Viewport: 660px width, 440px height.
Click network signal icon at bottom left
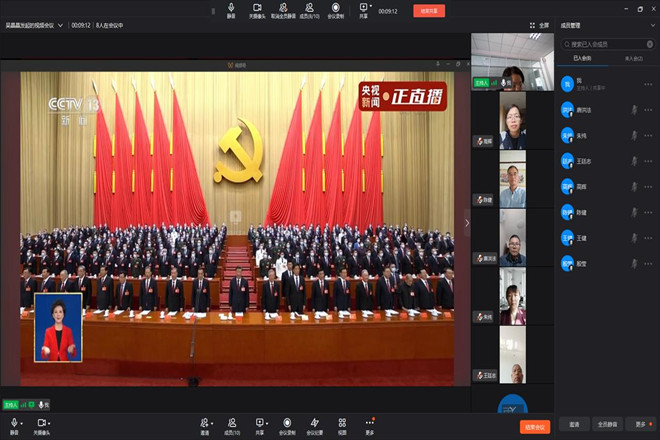point(24,405)
